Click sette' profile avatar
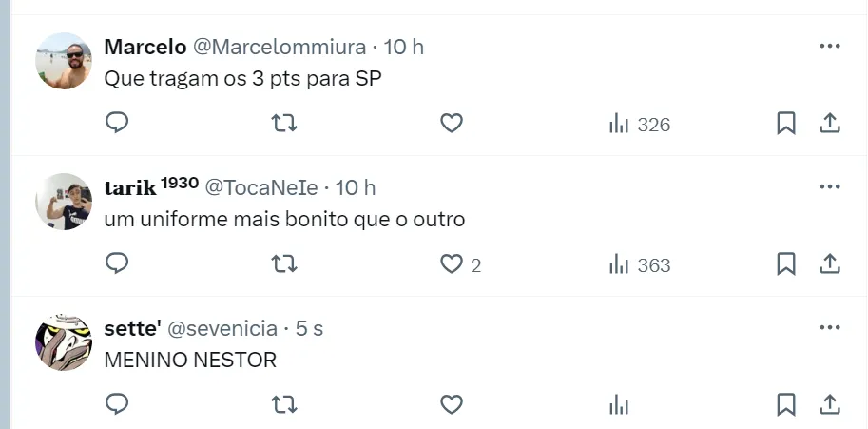Image resolution: width=868 pixels, height=429 pixels. (64, 342)
